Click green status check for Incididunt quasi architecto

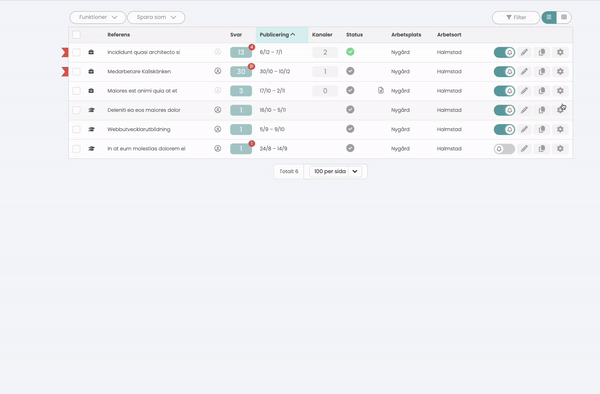(x=350, y=52)
